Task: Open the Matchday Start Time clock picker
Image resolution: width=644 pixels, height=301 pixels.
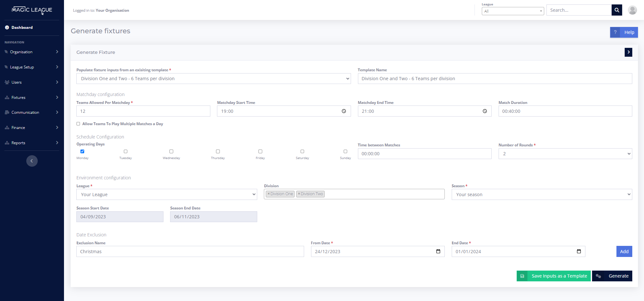Action: (344, 111)
